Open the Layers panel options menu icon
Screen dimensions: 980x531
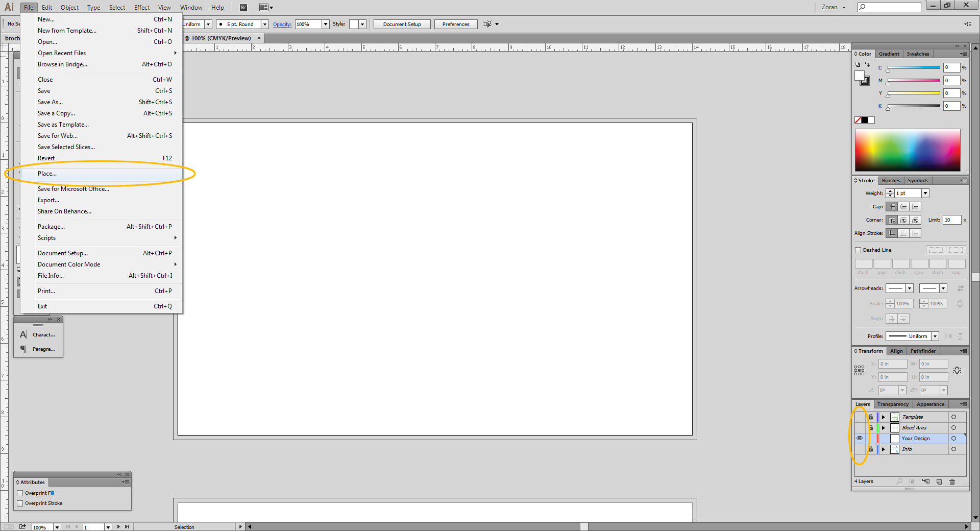coord(964,404)
